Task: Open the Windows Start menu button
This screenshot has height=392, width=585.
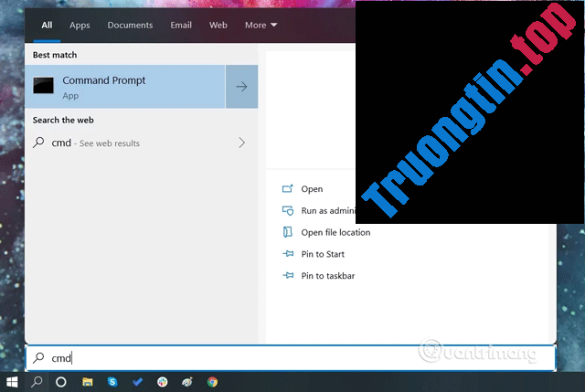Action: tap(12, 382)
